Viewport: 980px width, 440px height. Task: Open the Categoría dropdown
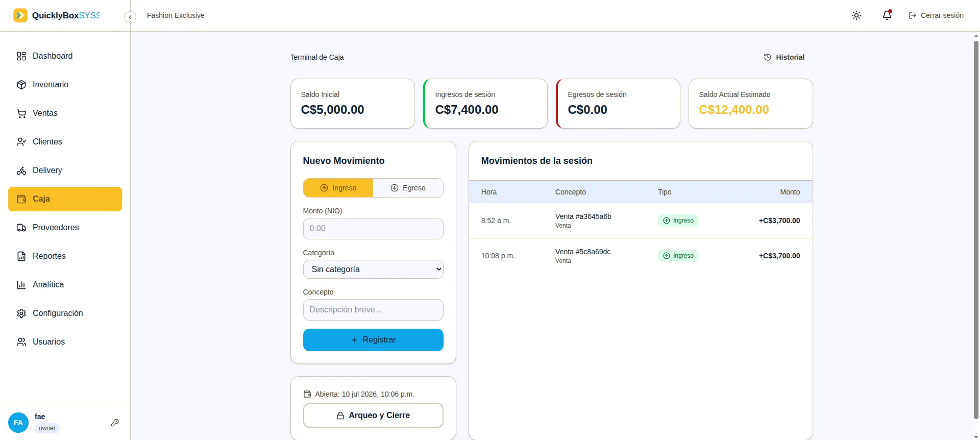(373, 270)
